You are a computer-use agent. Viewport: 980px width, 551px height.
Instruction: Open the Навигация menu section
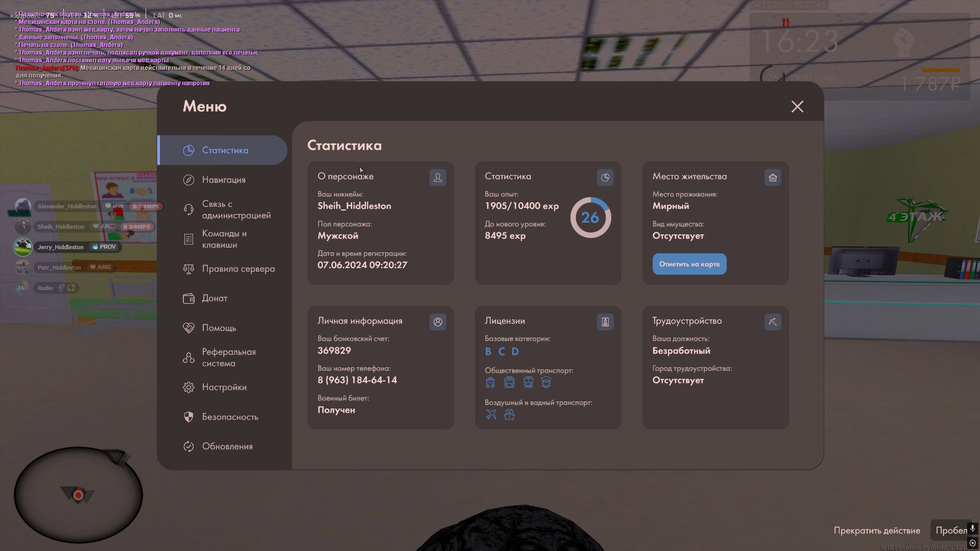(x=224, y=180)
